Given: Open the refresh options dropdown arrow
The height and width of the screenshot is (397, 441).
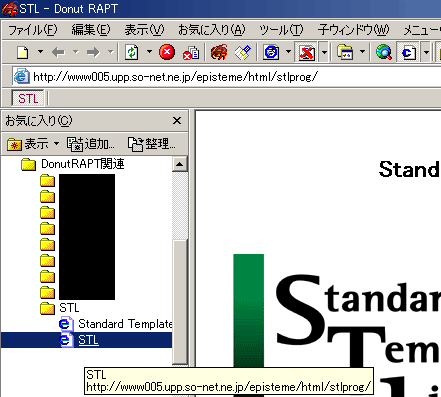Looking at the screenshot, I should tap(149, 52).
